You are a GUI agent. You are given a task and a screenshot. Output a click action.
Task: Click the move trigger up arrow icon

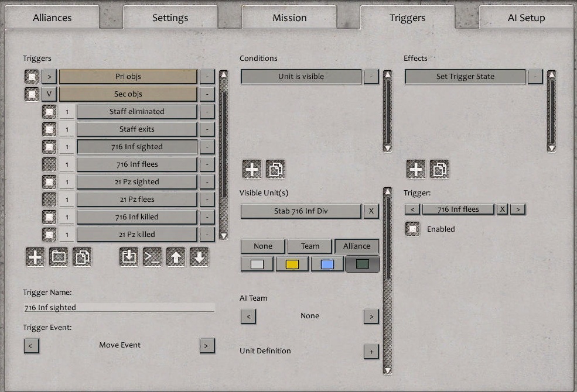(176, 256)
